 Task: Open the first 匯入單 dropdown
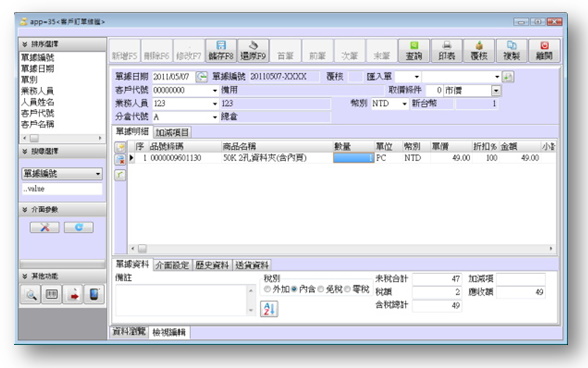tap(417, 77)
